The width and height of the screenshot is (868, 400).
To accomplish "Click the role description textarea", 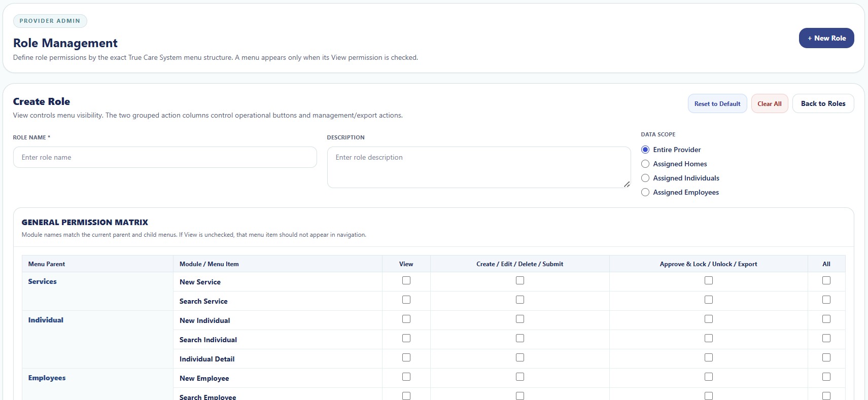I will 479,167.
